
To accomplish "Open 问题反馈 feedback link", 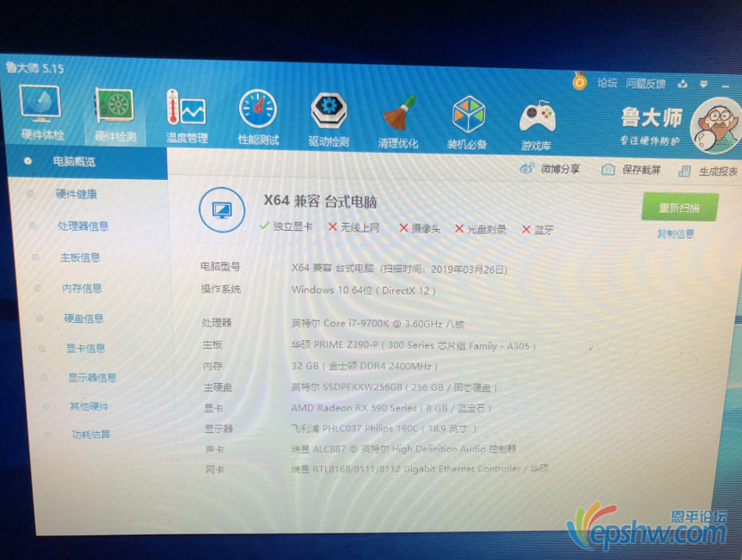I will (645, 84).
